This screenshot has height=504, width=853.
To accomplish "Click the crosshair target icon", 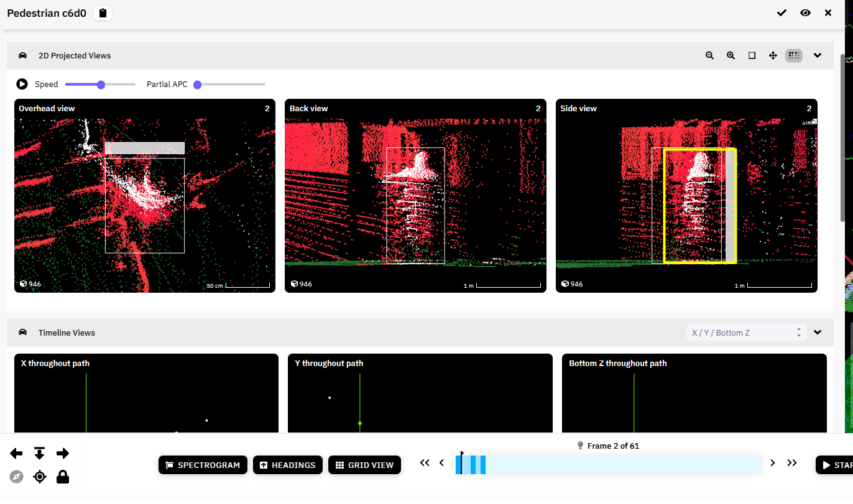I will click(x=40, y=477).
